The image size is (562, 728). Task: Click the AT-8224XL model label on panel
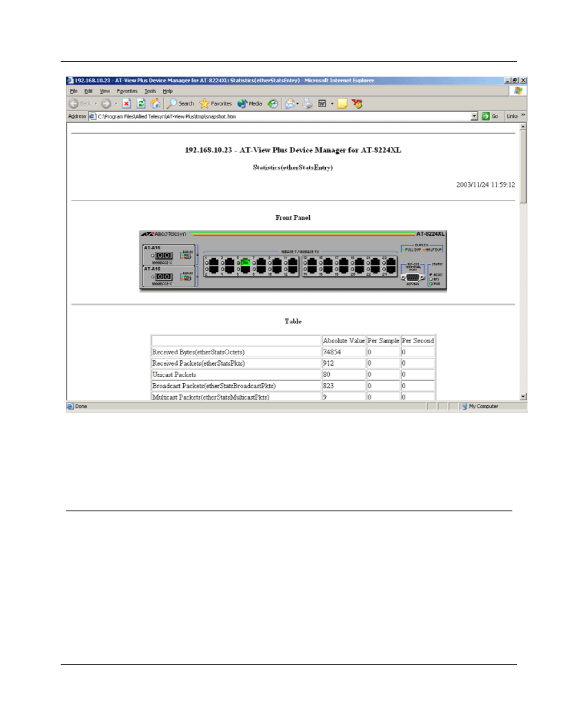tap(431, 234)
